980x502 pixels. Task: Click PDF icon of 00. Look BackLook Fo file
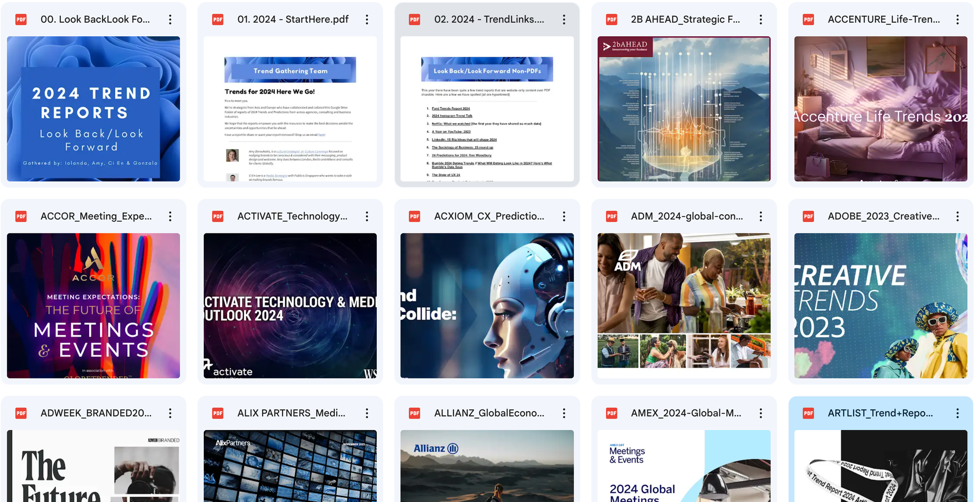tap(21, 20)
